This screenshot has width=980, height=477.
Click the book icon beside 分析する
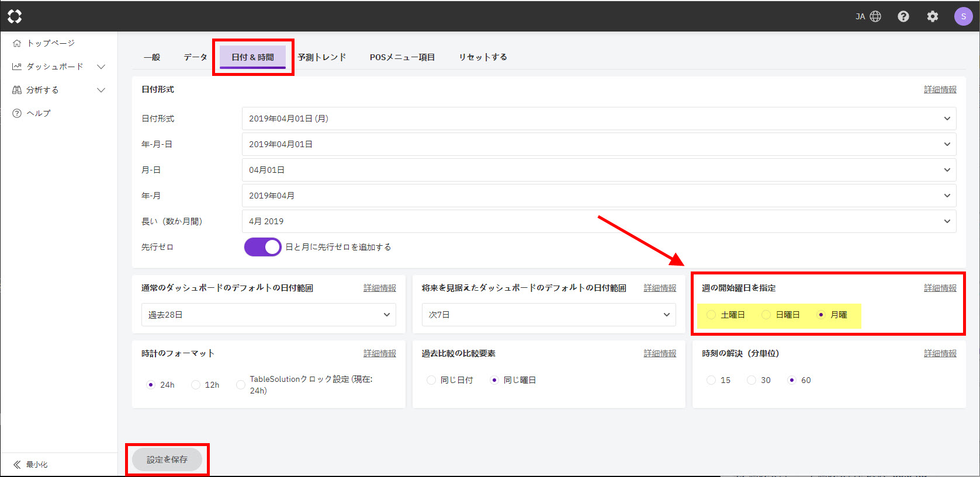click(x=17, y=90)
